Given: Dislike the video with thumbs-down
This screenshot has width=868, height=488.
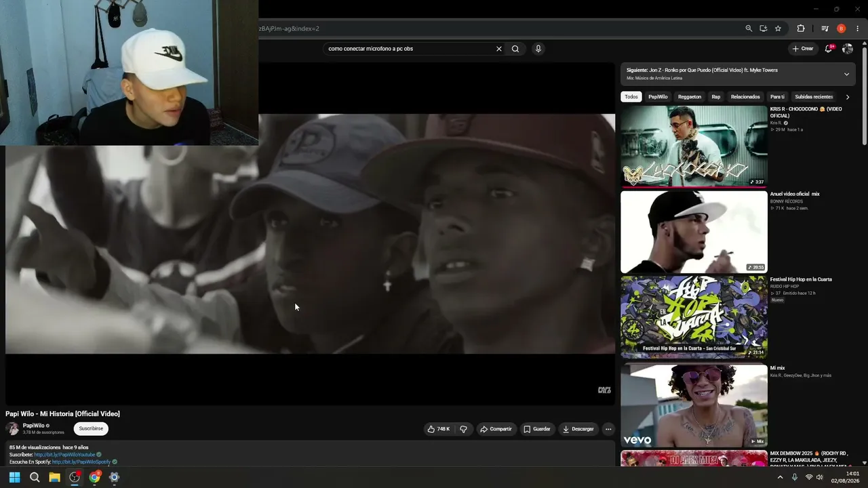Looking at the screenshot, I should (x=464, y=429).
